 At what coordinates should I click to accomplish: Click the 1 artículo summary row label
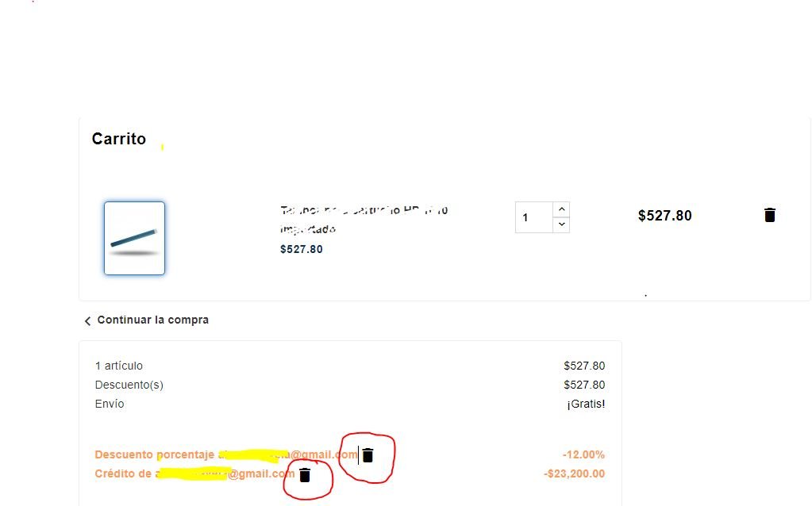click(118, 366)
